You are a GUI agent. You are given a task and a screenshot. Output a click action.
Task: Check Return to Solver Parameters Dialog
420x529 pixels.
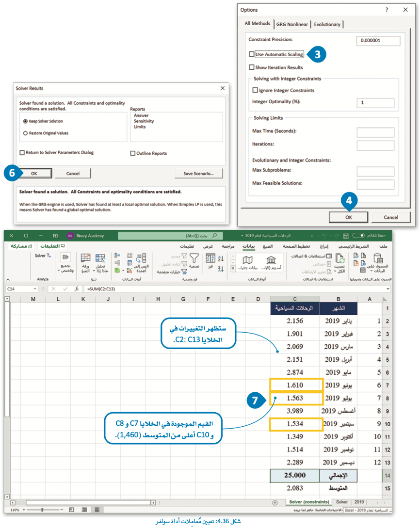[22, 152]
